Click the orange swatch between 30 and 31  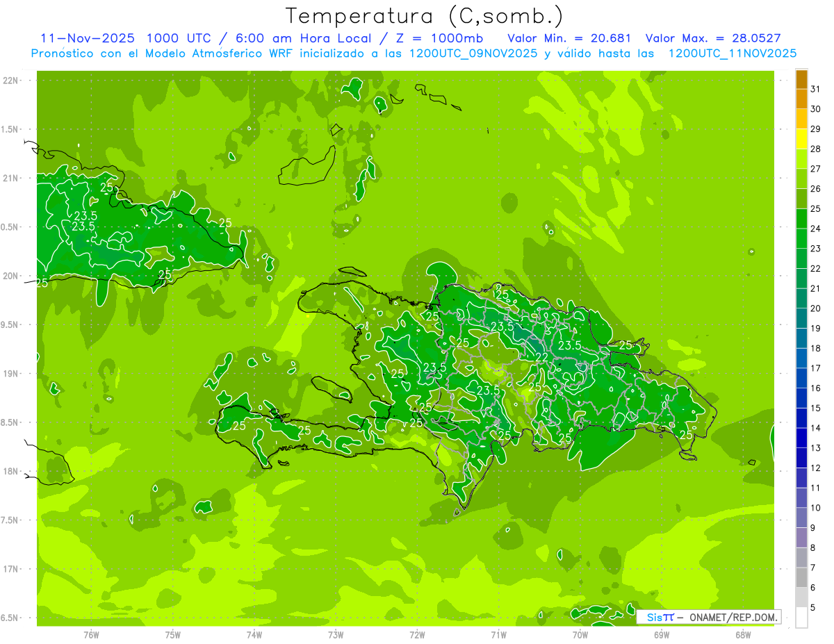(x=801, y=99)
